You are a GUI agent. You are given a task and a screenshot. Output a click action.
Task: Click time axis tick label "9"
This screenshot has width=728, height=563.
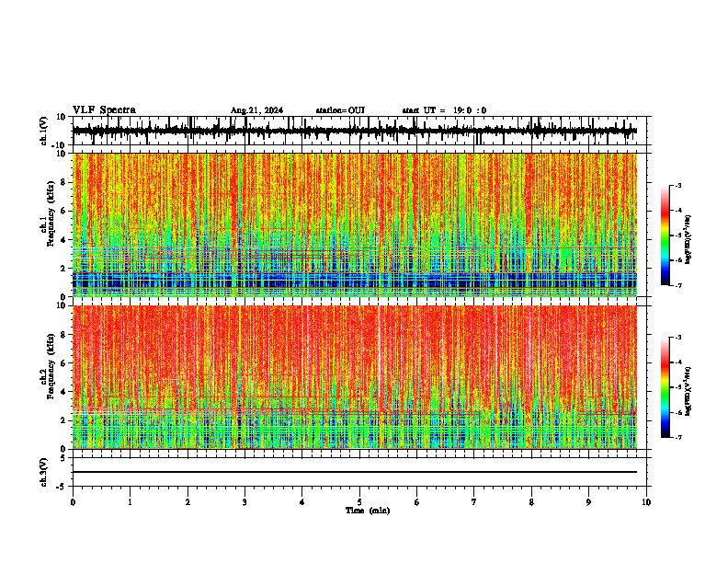[x=588, y=502]
